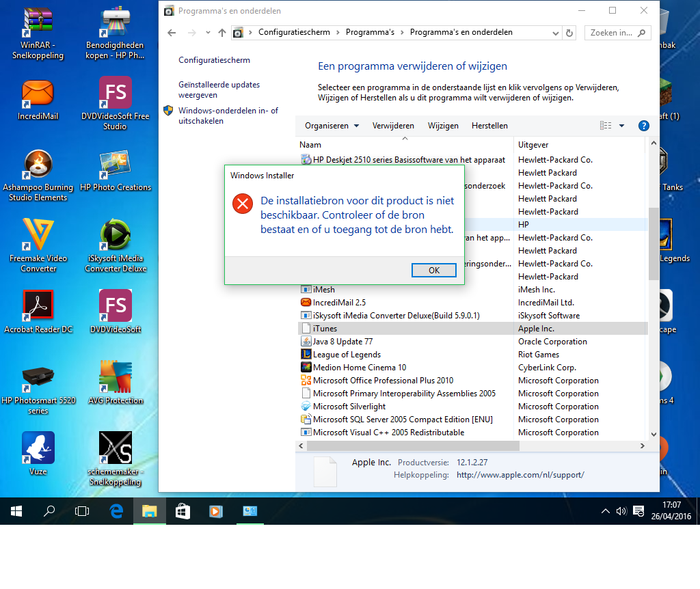Click scroll down arrow of program list
This screenshot has width=700, height=589.
tap(654, 434)
